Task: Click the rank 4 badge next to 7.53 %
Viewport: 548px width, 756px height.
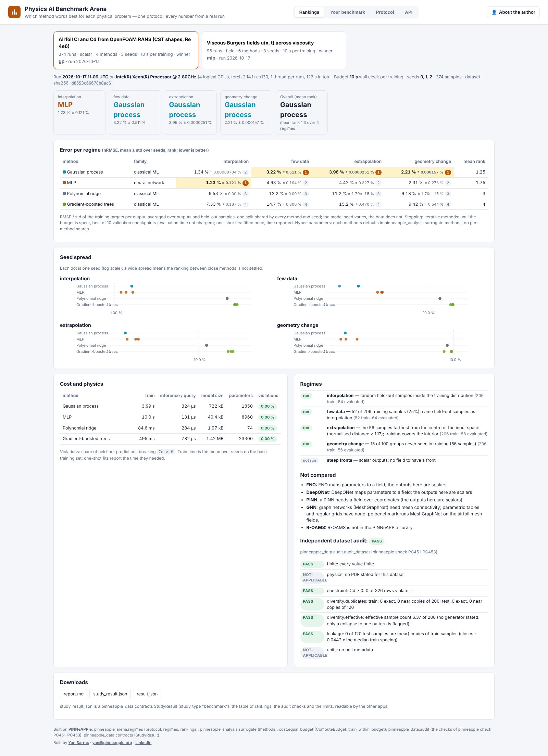Action: [x=246, y=204]
